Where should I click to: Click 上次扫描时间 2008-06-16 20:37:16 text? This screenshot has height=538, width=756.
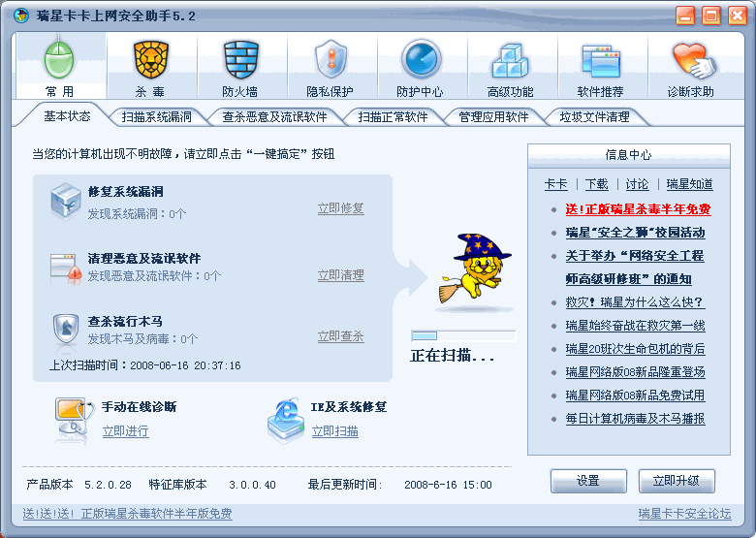click(x=144, y=365)
